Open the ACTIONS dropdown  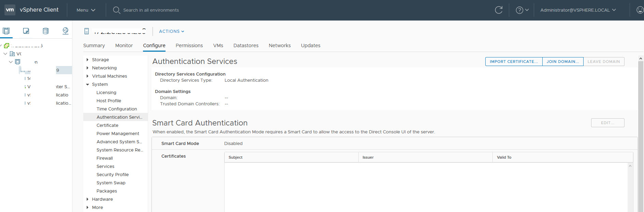point(171,31)
